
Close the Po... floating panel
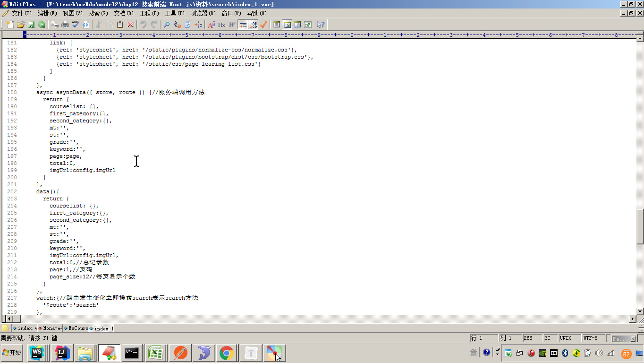click(x=633, y=339)
